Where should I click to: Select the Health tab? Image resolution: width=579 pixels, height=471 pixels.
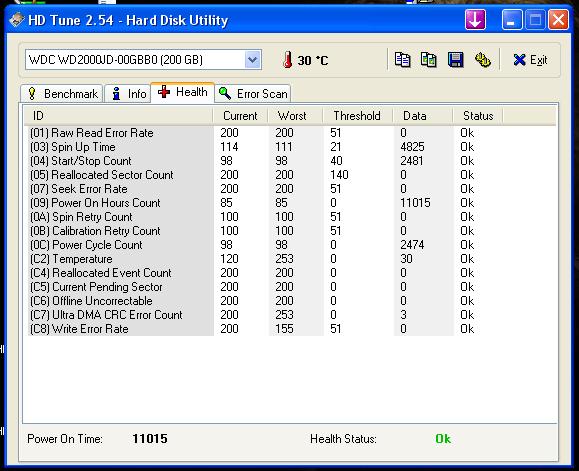click(183, 92)
